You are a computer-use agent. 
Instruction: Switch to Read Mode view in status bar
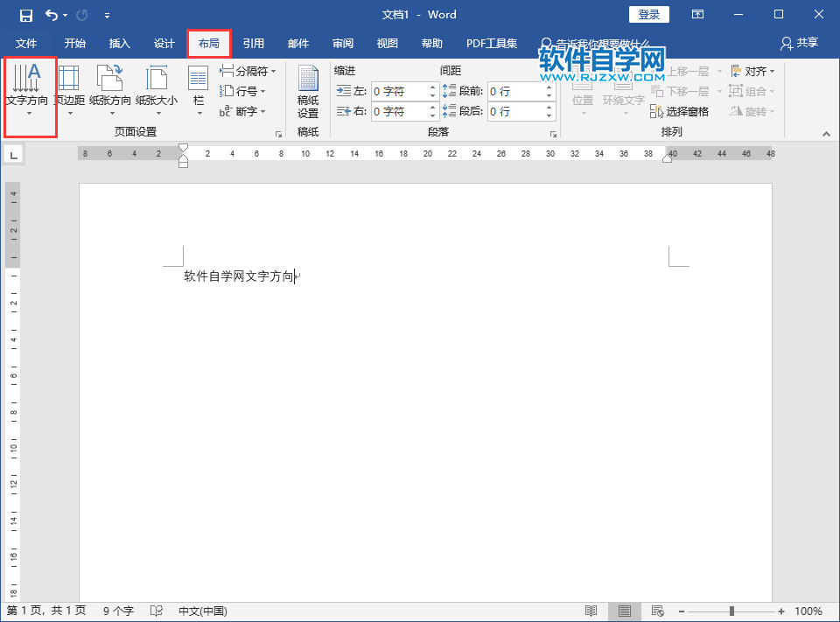point(591,611)
